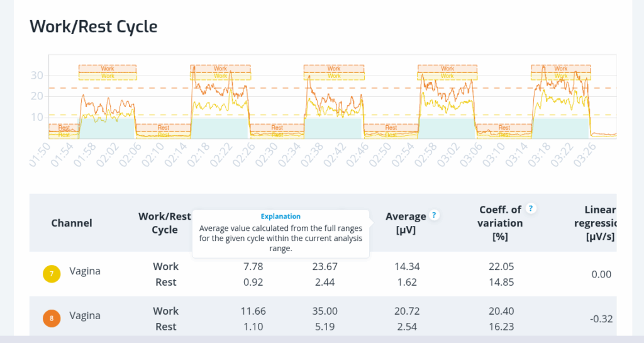Click the Explanation tooltip title
The height and width of the screenshot is (343, 644).
[x=280, y=216]
